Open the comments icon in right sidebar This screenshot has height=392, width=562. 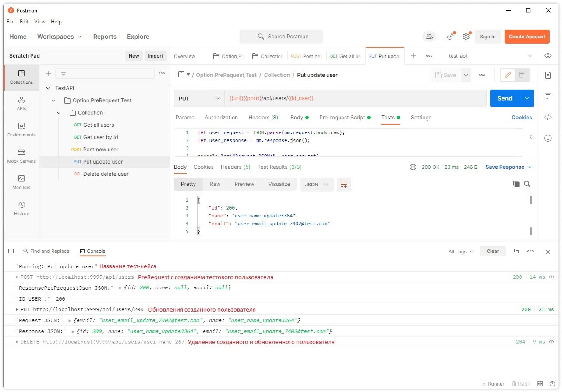pyautogui.click(x=548, y=96)
